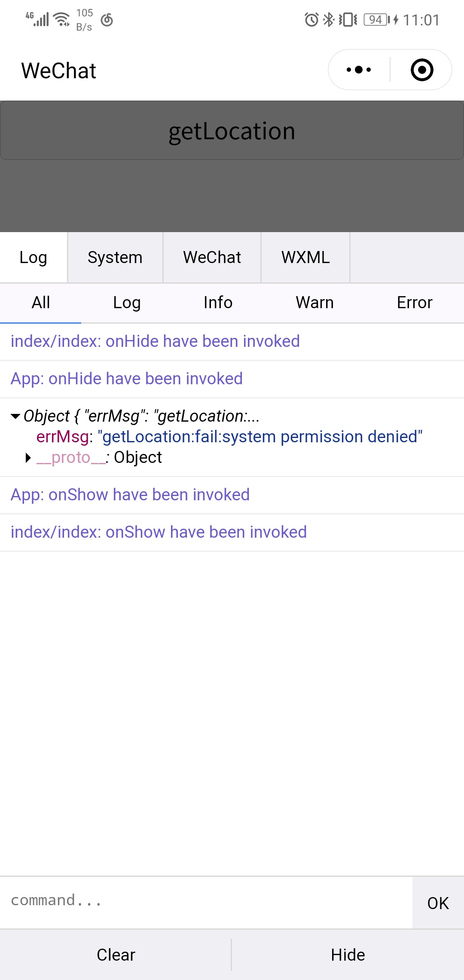Tap the circular close mini program icon
This screenshot has width=464, height=980.
[421, 70]
